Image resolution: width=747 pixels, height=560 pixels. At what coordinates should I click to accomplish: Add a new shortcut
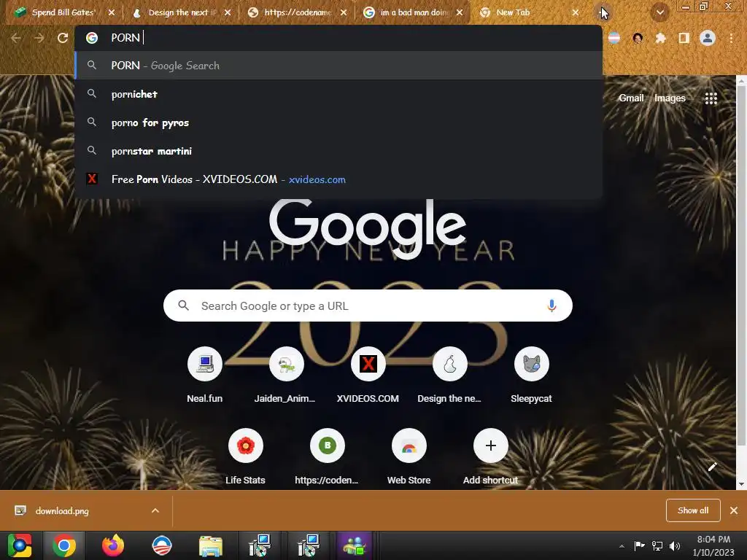491,457
